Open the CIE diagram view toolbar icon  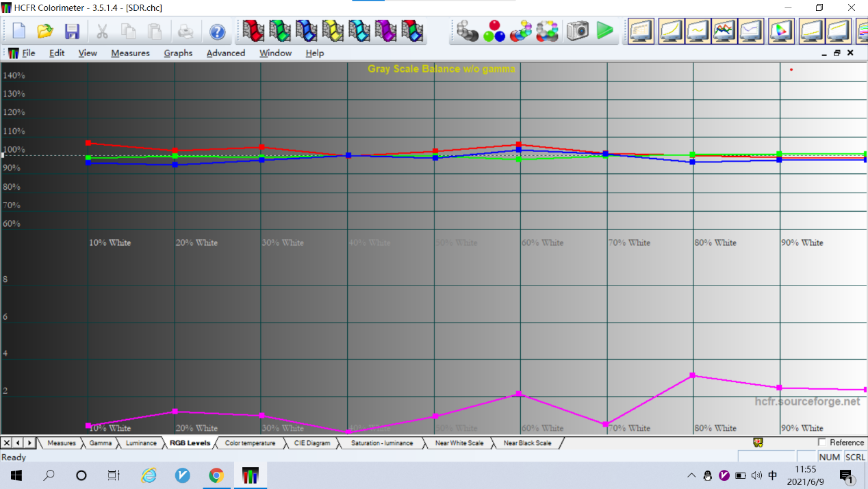pyautogui.click(x=781, y=31)
